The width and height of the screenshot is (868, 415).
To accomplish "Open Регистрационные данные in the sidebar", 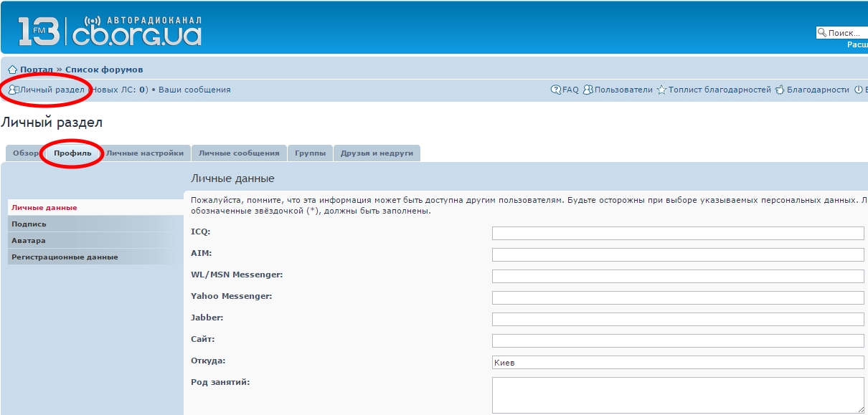I will [x=65, y=257].
